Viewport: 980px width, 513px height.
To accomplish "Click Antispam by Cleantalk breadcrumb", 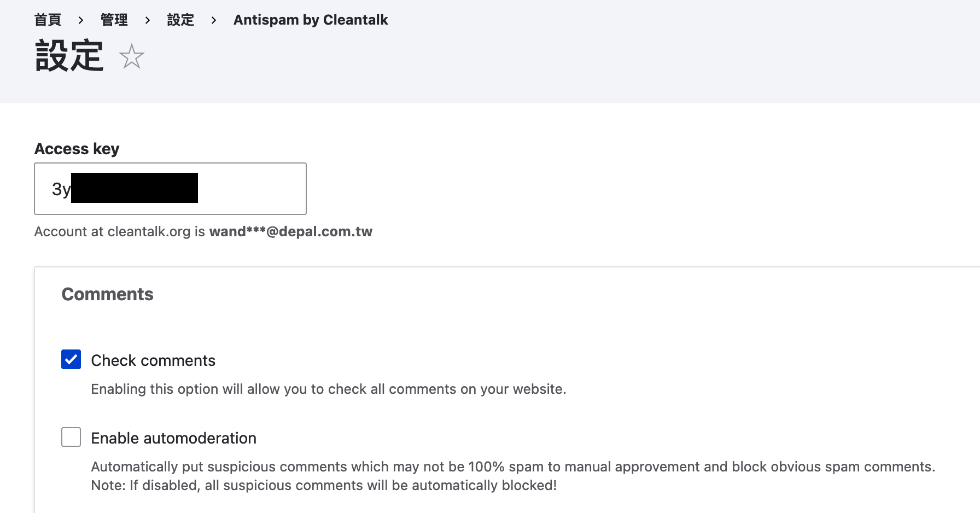I will [x=310, y=20].
